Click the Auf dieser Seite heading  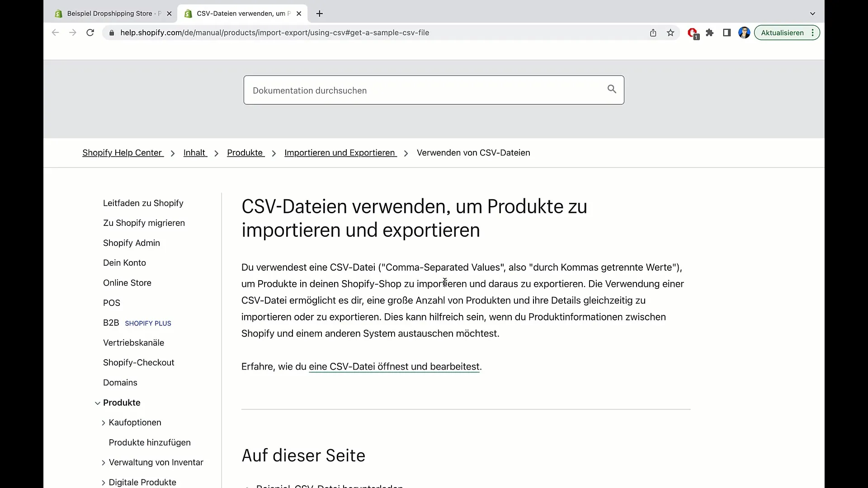(303, 455)
